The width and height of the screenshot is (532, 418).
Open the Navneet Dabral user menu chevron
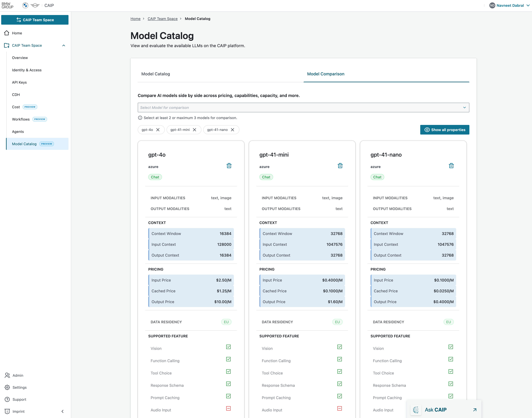528,5
